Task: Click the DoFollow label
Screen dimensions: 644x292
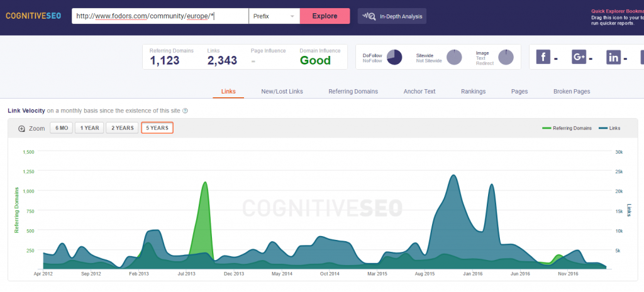Action: (x=372, y=55)
